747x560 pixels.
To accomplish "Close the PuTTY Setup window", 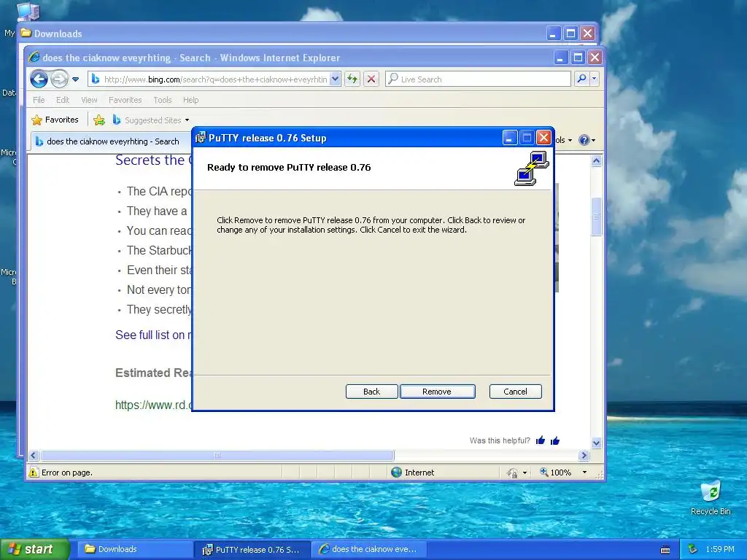I will coord(543,138).
